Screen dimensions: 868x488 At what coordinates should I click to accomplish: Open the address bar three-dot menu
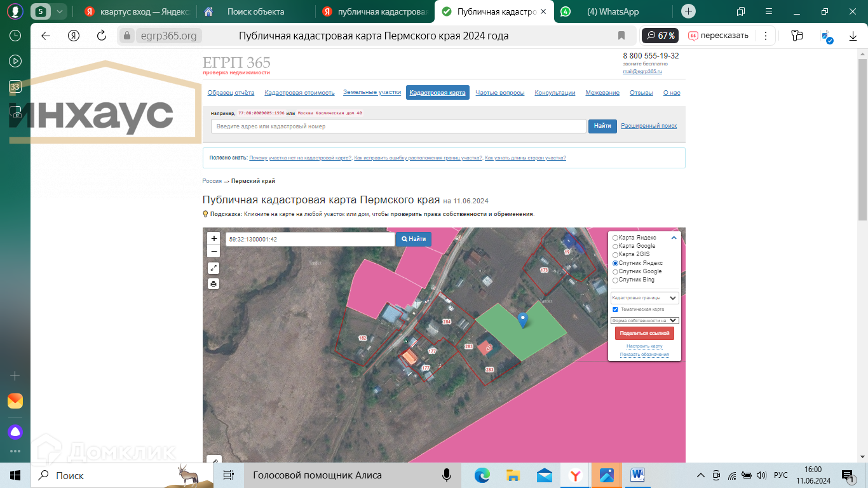coord(766,36)
